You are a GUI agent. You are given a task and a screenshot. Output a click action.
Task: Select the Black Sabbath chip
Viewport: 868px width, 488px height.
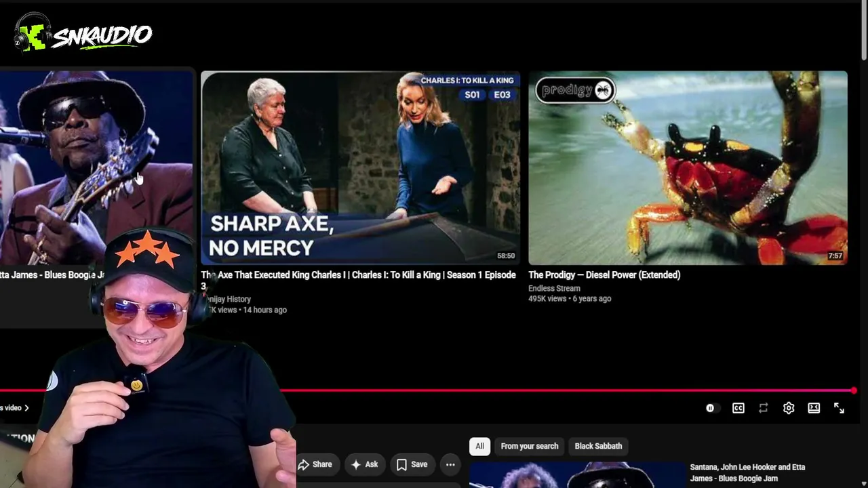coord(598,446)
